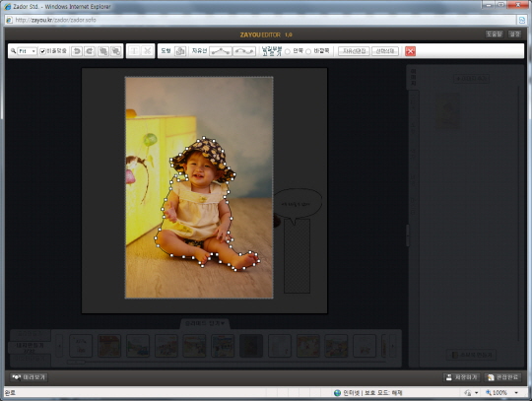532x401 pixels.
Task: Select the curved freeform line tool
Action: [x=244, y=51]
